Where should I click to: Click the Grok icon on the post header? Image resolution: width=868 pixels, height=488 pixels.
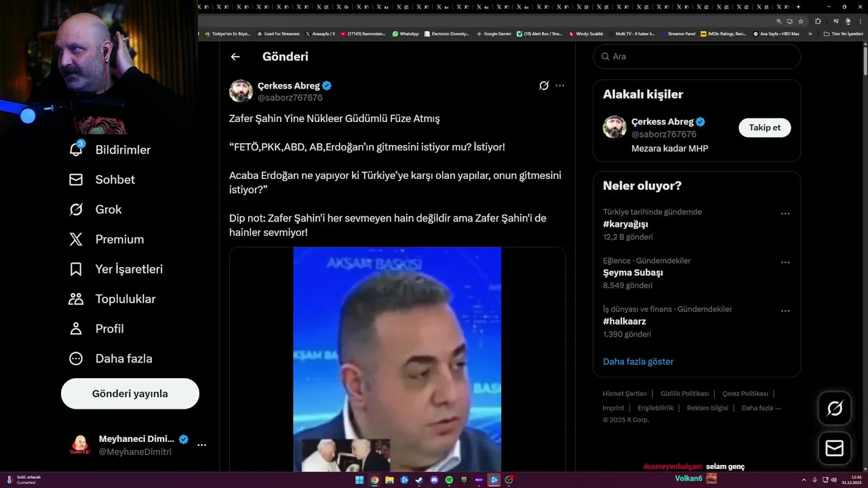point(544,86)
